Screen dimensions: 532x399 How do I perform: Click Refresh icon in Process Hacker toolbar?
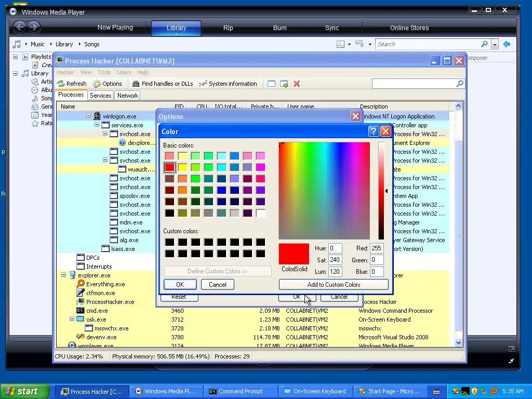coord(61,84)
